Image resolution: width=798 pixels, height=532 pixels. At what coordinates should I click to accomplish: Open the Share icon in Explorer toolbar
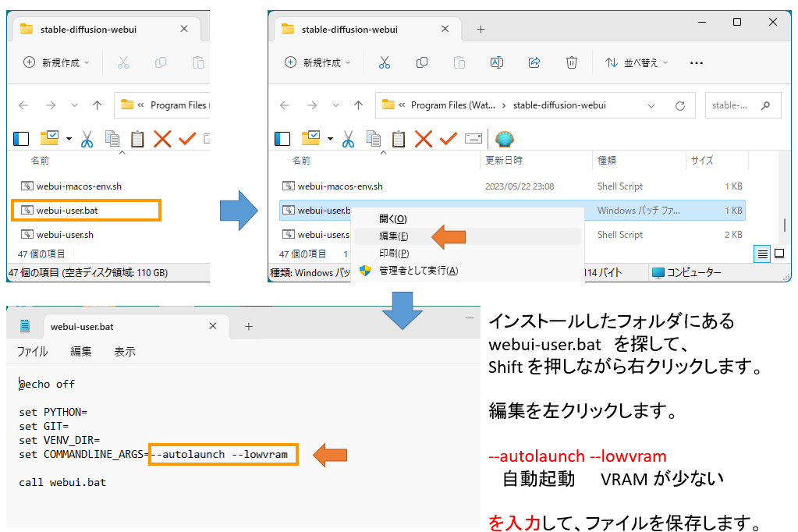point(534,62)
